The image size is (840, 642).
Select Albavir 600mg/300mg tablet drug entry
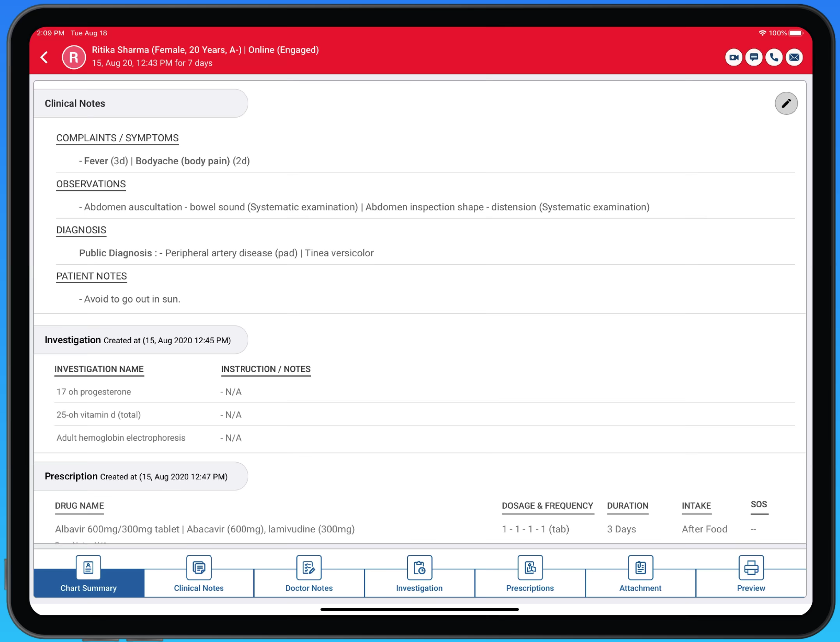pos(205,529)
